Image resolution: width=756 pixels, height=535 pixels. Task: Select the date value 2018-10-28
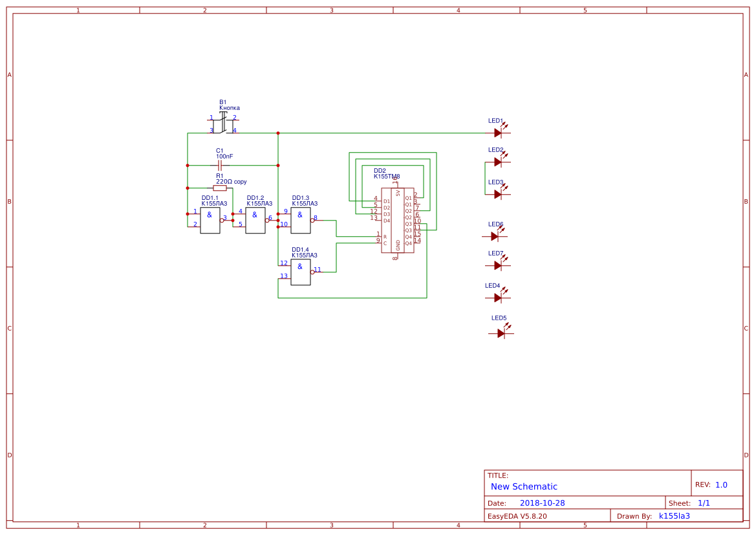[542, 503]
